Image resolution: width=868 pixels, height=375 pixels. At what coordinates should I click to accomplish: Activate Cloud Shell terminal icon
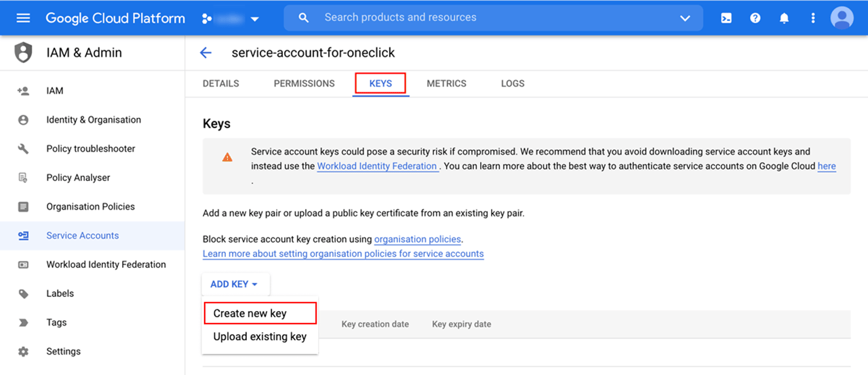click(x=726, y=18)
